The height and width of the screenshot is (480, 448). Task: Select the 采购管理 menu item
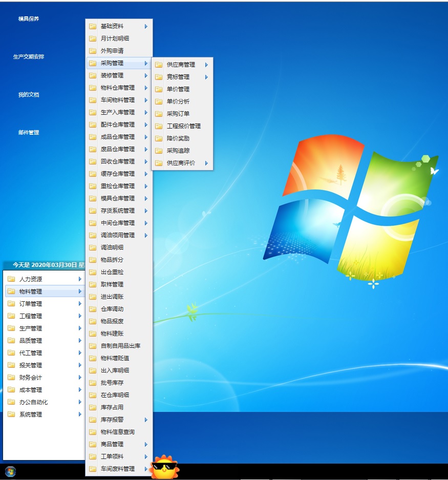[x=119, y=63]
